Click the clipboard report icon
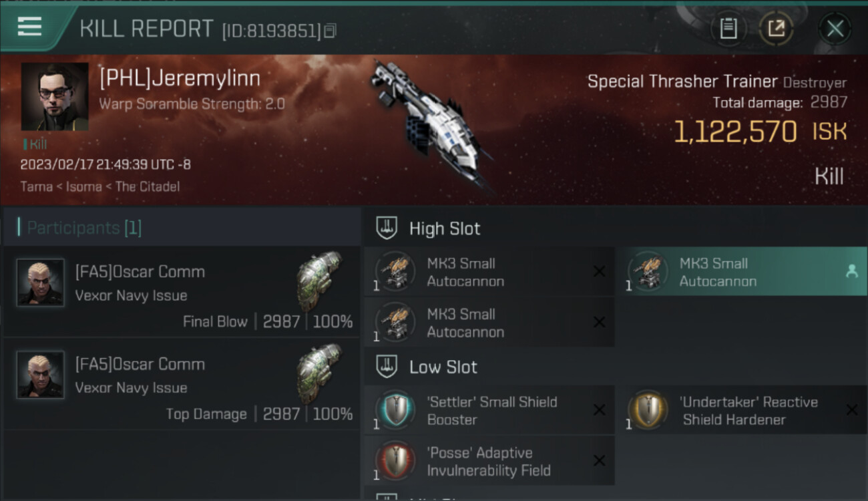This screenshot has height=501, width=868. 728,28
